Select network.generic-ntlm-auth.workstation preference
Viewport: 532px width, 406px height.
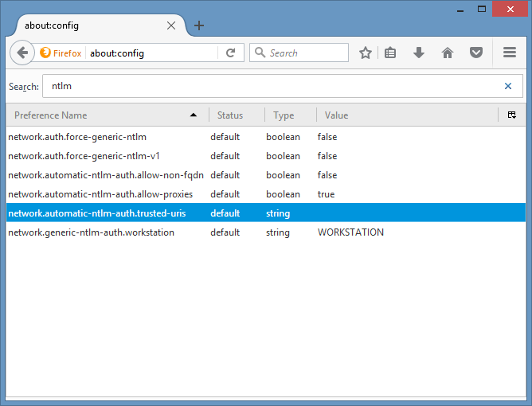click(x=266, y=232)
